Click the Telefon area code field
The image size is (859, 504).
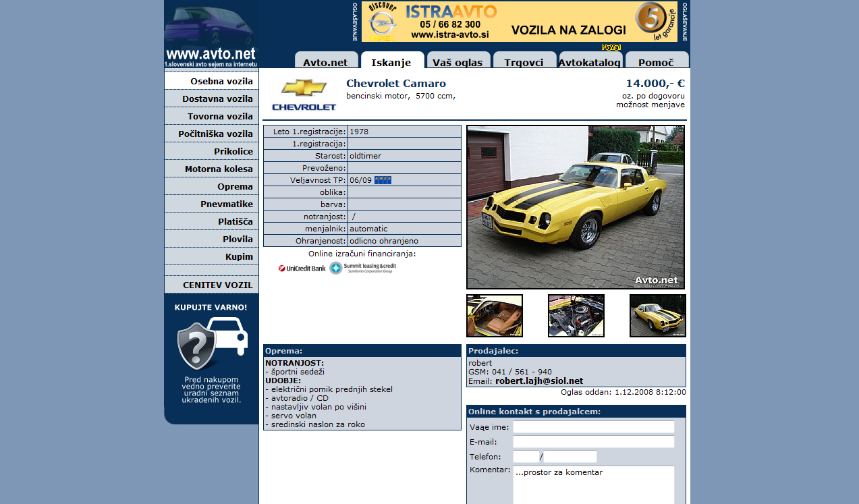pos(526,457)
